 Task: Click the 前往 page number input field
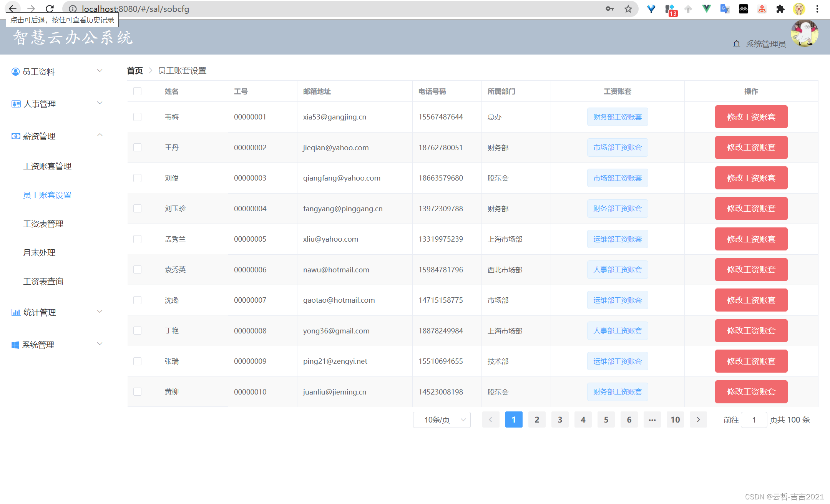click(x=754, y=419)
